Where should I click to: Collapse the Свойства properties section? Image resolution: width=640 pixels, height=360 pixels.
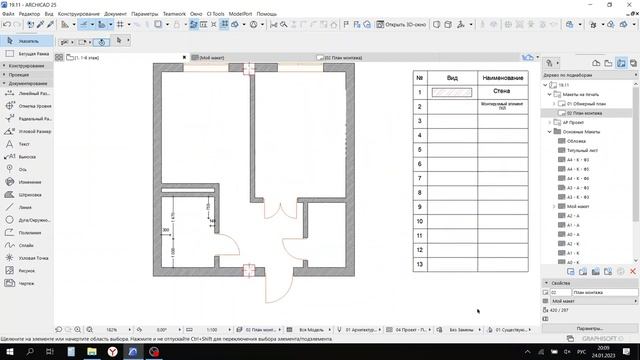pos(547,283)
